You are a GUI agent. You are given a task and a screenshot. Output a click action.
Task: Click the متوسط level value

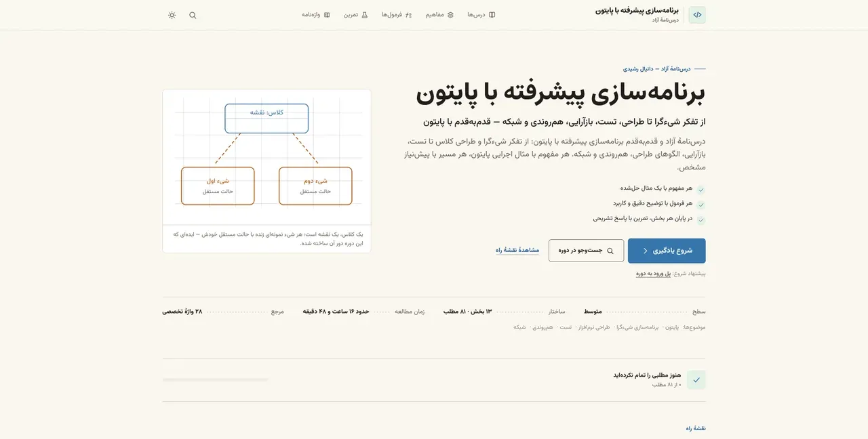(593, 312)
